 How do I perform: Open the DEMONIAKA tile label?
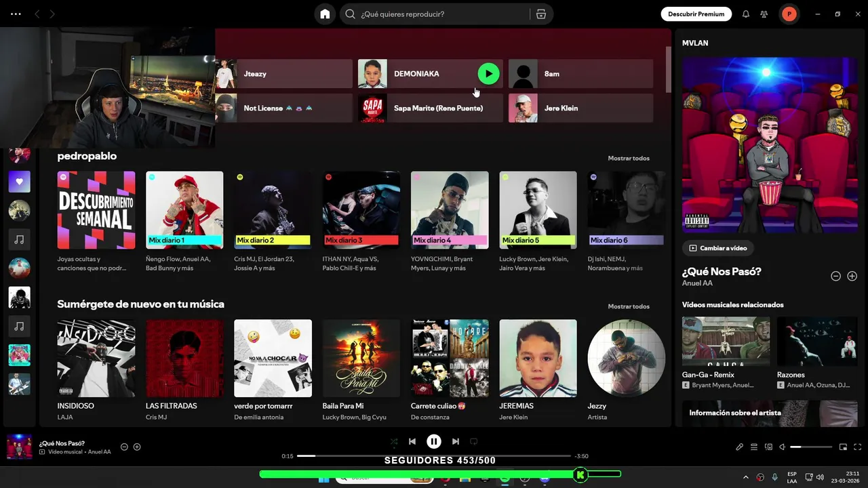416,74
